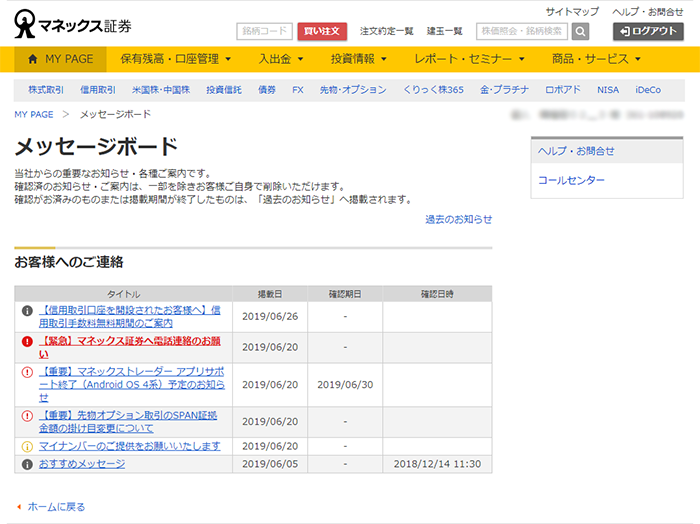Image resolution: width=700 pixels, height=524 pixels.
Task: Click the Monex Securities logo
Action: (x=73, y=25)
